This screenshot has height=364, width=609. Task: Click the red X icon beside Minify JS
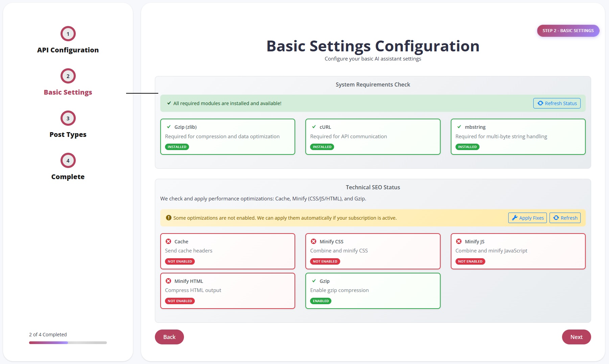coord(459,241)
